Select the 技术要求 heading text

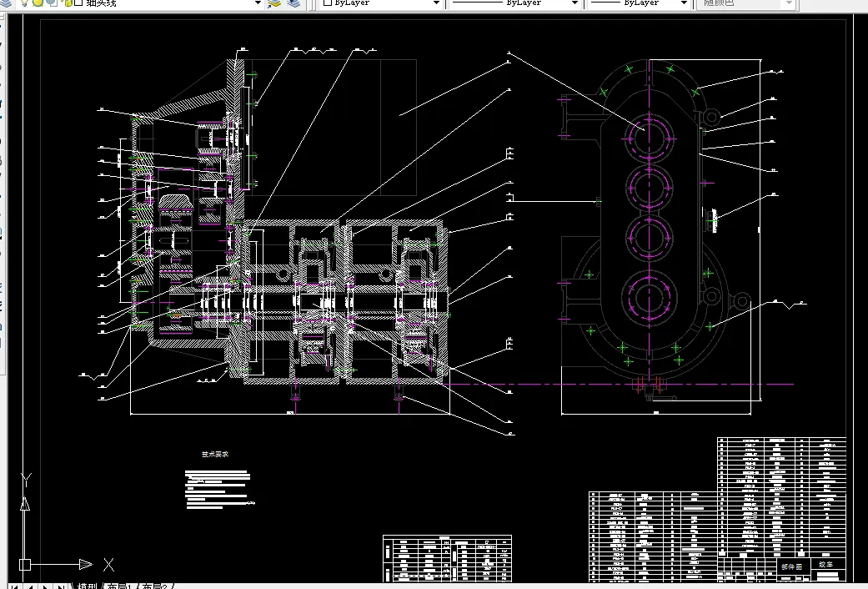[x=215, y=455]
